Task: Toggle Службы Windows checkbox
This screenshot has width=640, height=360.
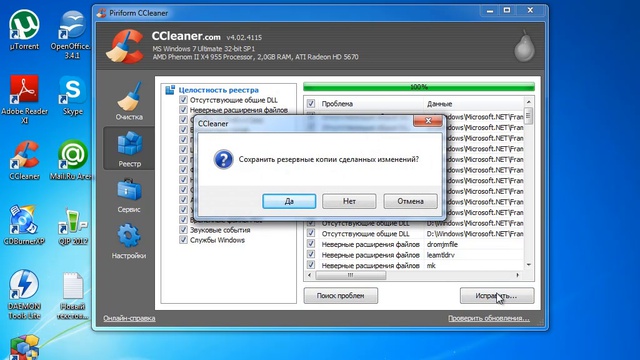Action: point(183,240)
